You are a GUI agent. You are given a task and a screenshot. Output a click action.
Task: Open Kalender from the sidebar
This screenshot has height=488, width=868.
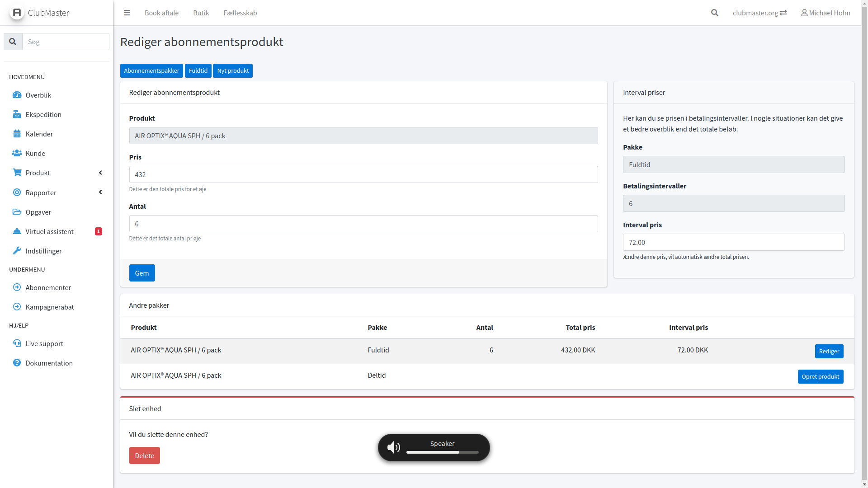tap(39, 134)
